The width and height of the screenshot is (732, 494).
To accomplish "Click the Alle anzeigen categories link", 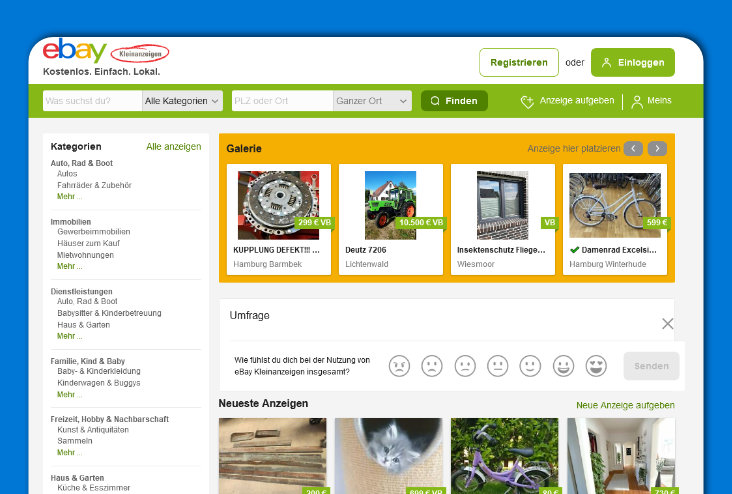I will pyautogui.click(x=173, y=146).
